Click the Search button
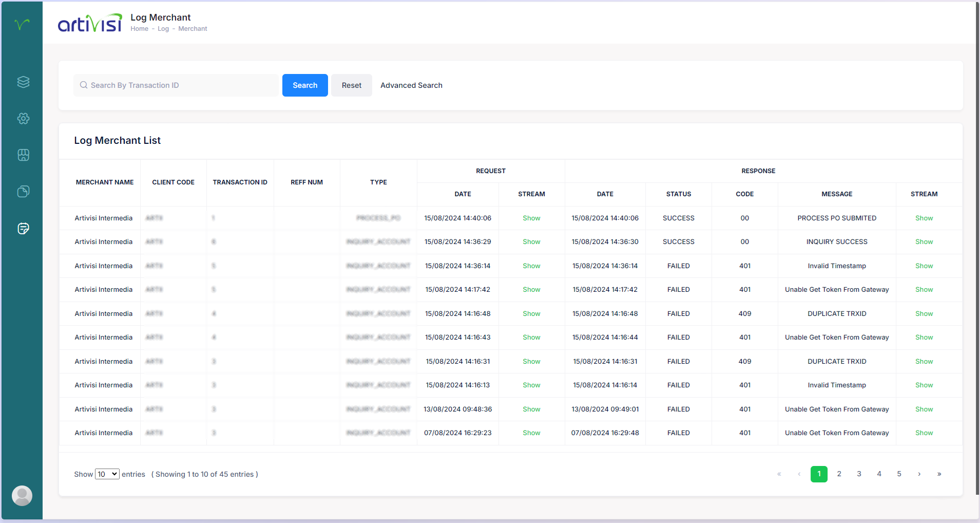Viewport: 980px width, 523px height. pyautogui.click(x=304, y=85)
